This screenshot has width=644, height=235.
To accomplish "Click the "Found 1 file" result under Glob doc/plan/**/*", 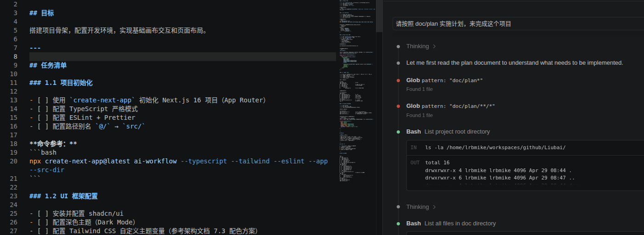I will click(x=419, y=115).
